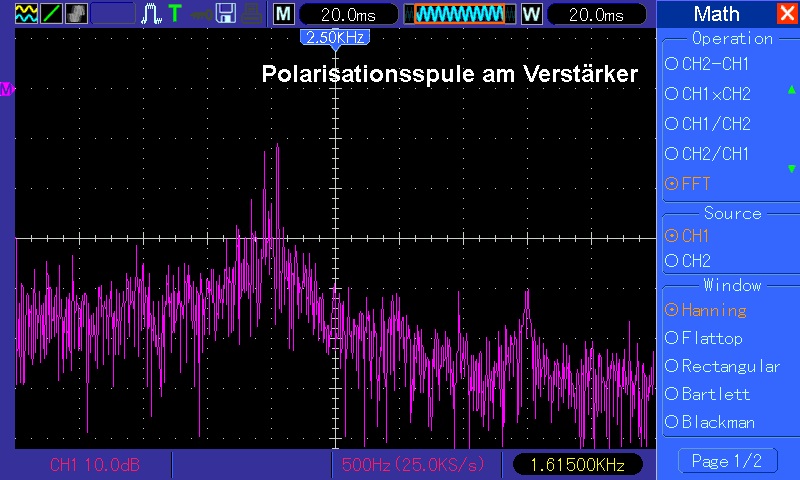
Task: Click the dual waveform channel icon
Action: coord(27,14)
